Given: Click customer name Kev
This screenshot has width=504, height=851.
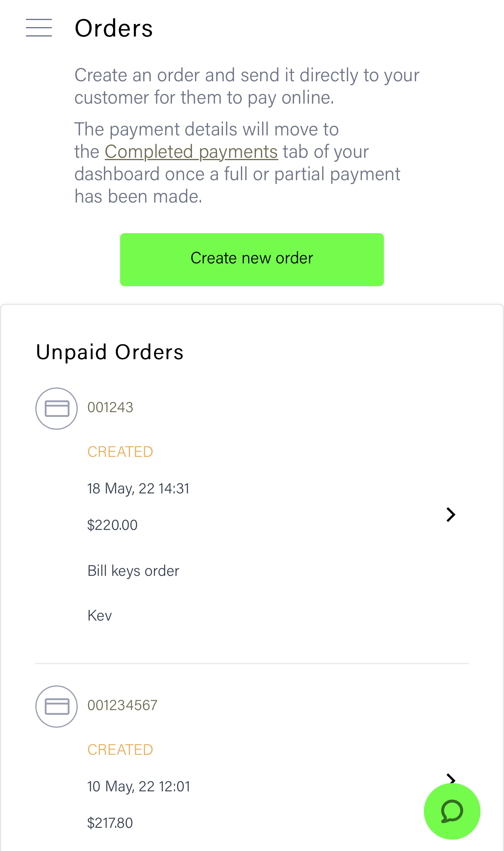Looking at the screenshot, I should click(100, 615).
